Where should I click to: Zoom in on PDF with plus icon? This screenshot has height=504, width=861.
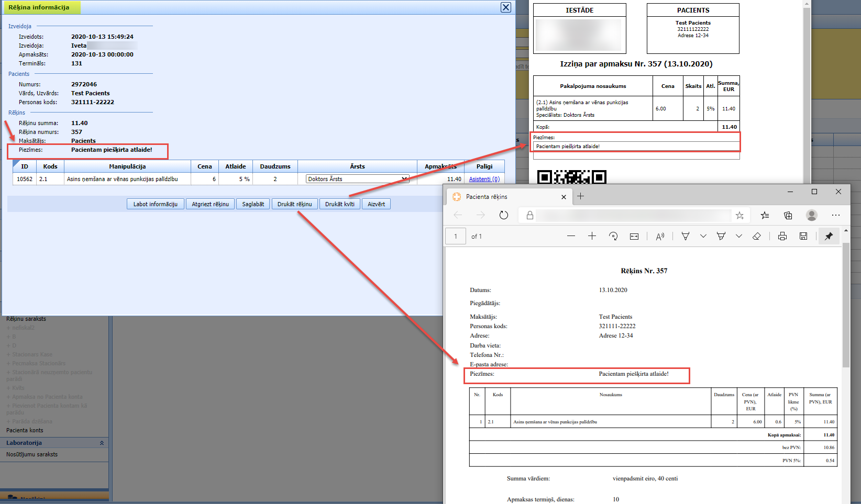tap(592, 237)
